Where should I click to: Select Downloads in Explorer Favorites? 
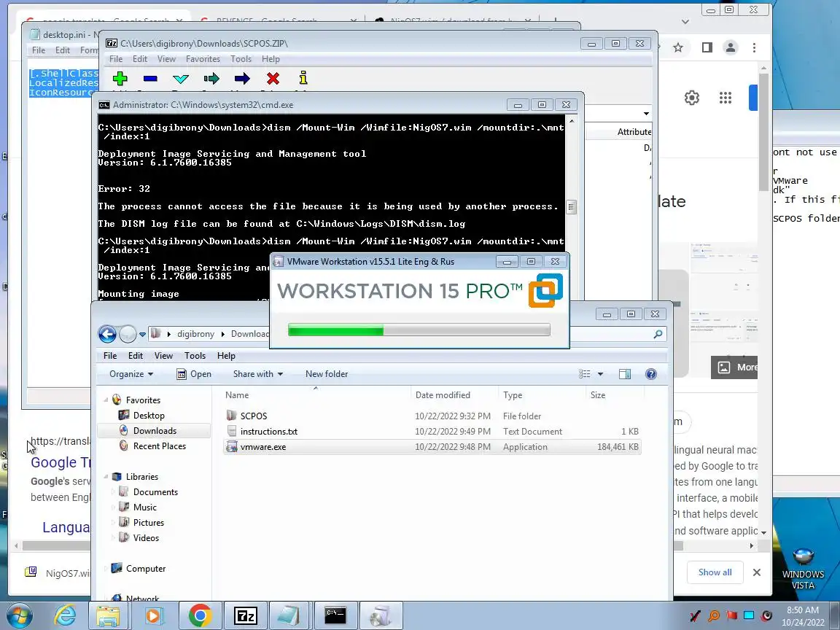click(x=155, y=431)
